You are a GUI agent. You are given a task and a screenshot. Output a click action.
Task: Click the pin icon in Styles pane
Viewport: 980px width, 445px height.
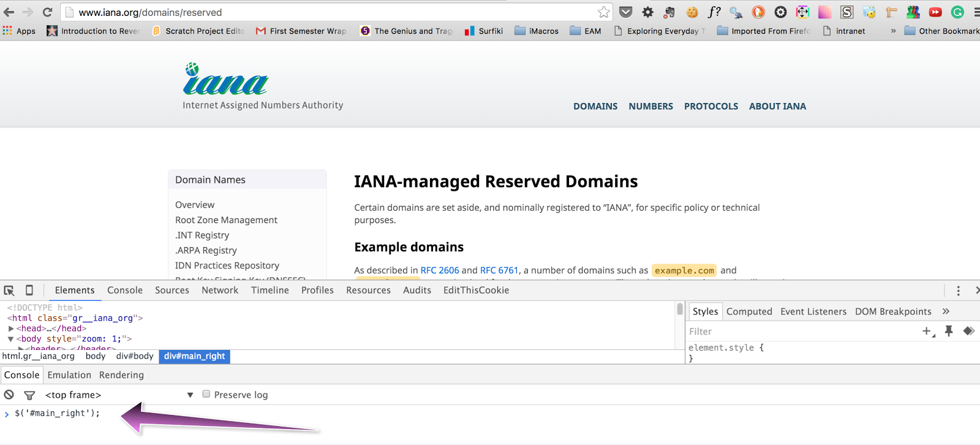[949, 331]
